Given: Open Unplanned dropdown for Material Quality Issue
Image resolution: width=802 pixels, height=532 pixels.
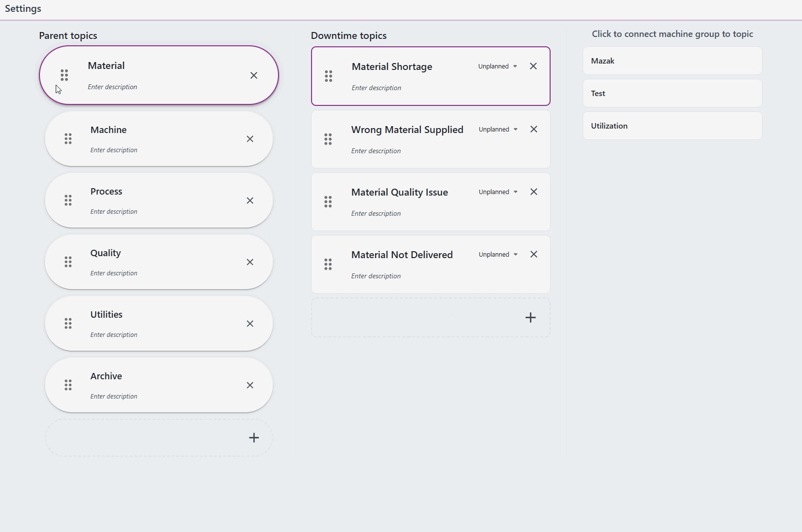Looking at the screenshot, I should pyautogui.click(x=498, y=192).
